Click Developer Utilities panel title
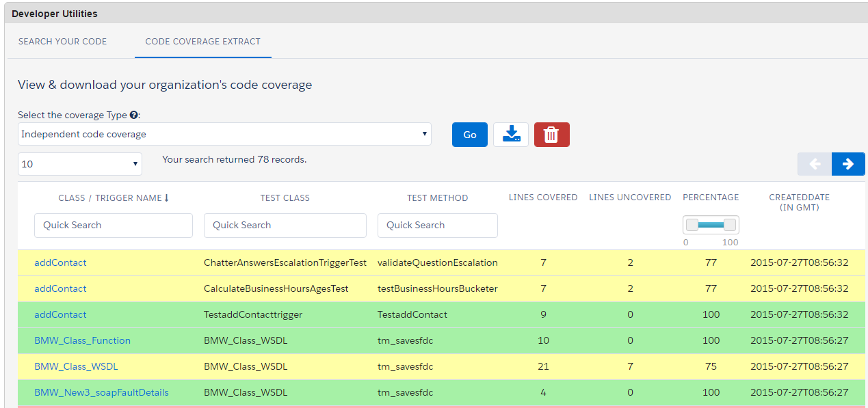This screenshot has height=408, width=868. tap(55, 14)
